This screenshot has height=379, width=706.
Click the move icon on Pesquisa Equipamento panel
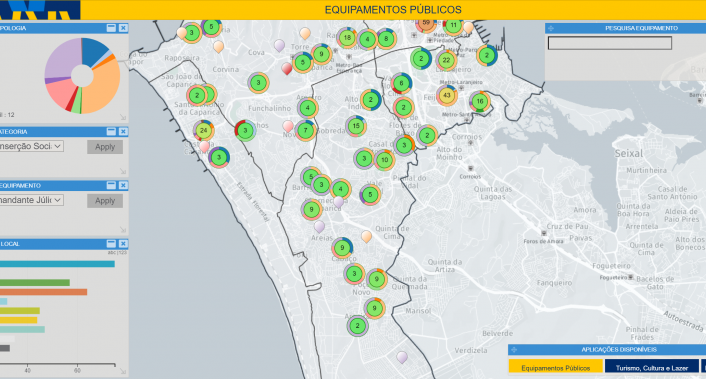(551, 28)
